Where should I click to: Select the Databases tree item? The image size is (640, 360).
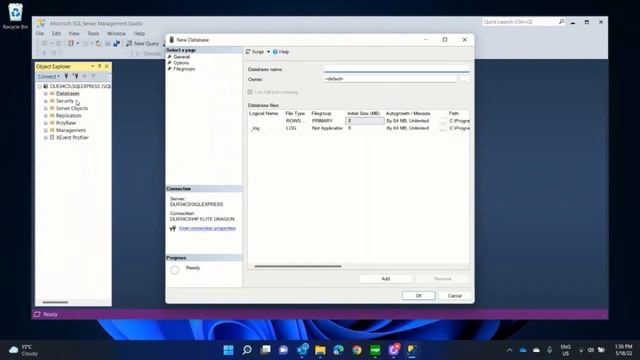(68, 93)
